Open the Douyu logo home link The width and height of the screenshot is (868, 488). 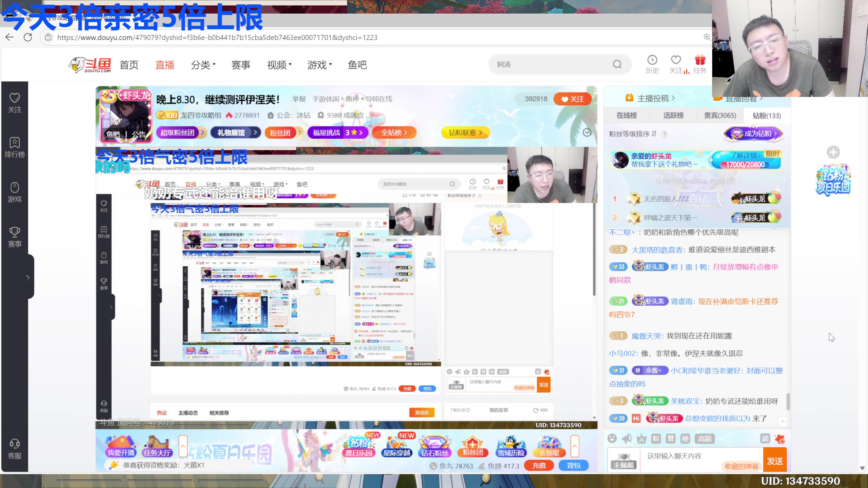pyautogui.click(x=90, y=65)
